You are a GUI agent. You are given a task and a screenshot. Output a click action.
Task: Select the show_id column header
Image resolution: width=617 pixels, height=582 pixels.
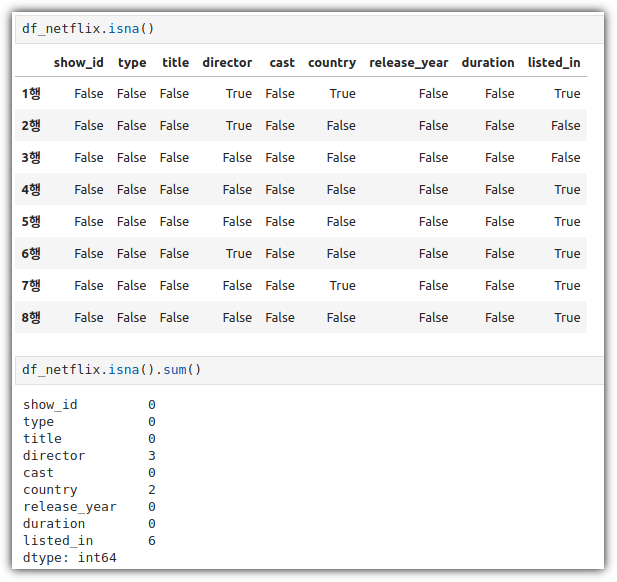click(79, 63)
